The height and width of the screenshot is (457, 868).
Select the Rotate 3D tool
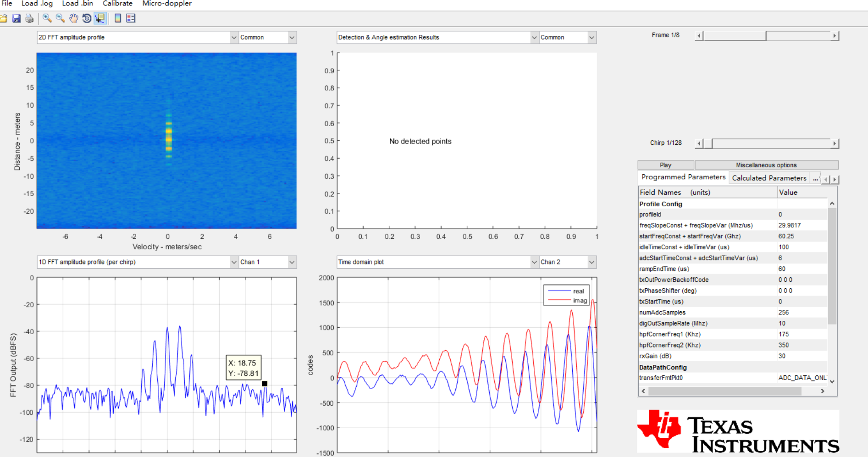[x=86, y=18]
